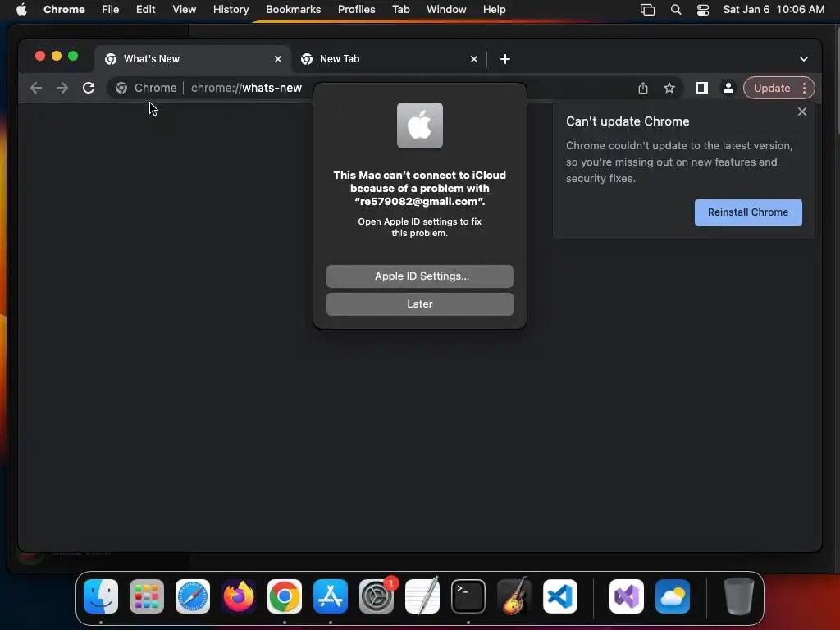Image resolution: width=840 pixels, height=630 pixels.
Task: Open the Bookmarks menu
Action: (x=293, y=9)
